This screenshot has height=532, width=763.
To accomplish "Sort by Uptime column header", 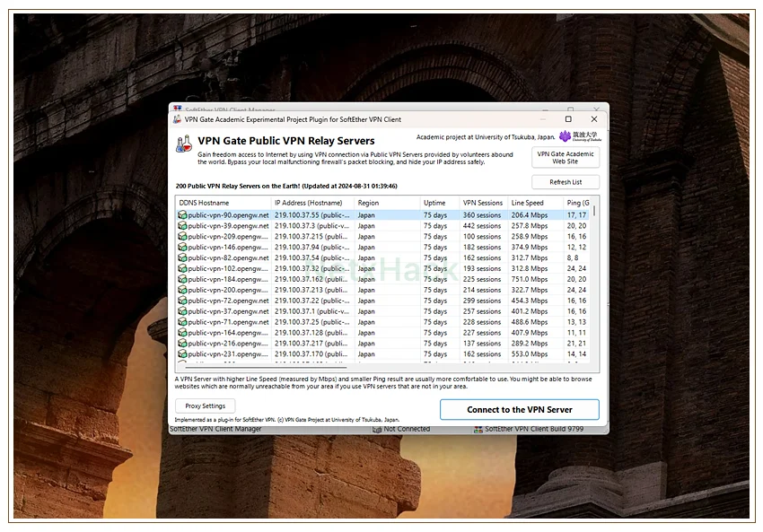I will [440, 203].
